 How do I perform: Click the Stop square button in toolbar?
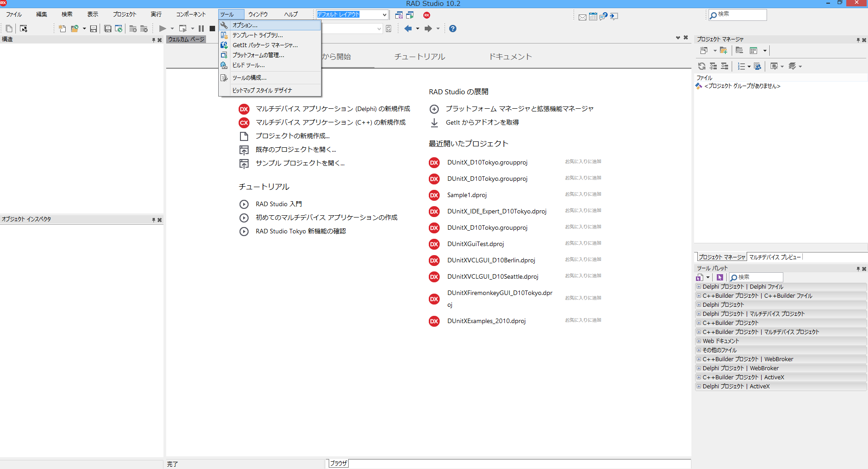[x=212, y=29]
